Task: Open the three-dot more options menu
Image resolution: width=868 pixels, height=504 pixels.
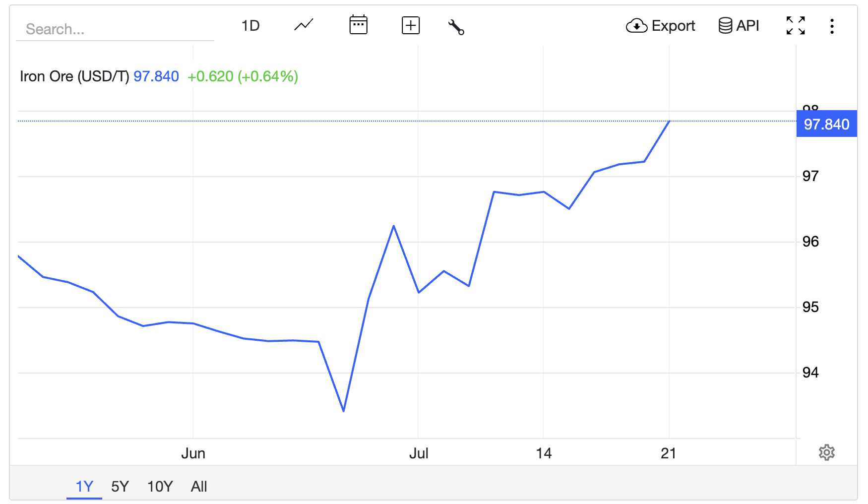Action: (x=832, y=26)
